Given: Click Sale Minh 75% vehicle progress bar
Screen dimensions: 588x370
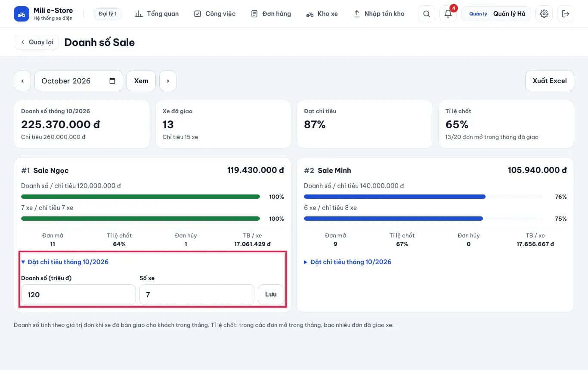Looking at the screenshot, I should [423, 219].
